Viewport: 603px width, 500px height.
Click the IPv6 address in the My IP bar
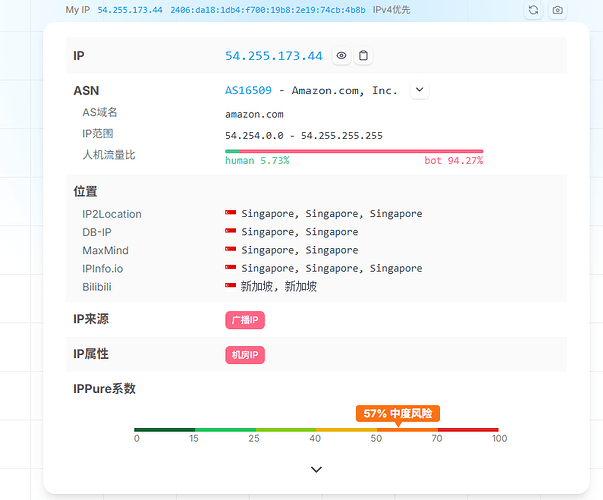click(x=268, y=10)
